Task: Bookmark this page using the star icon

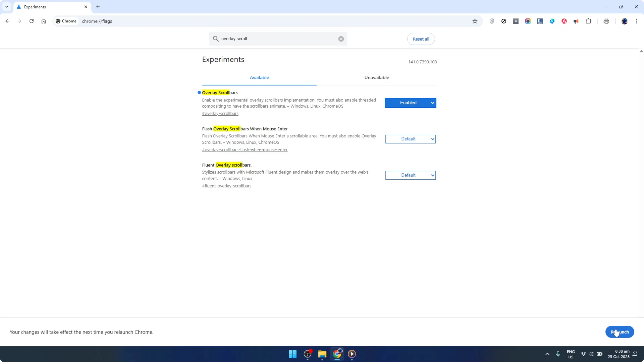Action: point(475,21)
